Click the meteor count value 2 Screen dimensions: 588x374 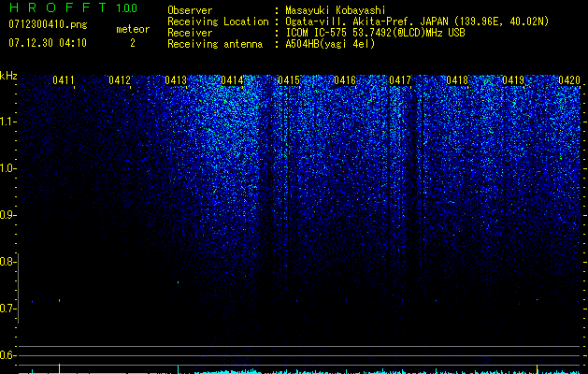coord(133,43)
